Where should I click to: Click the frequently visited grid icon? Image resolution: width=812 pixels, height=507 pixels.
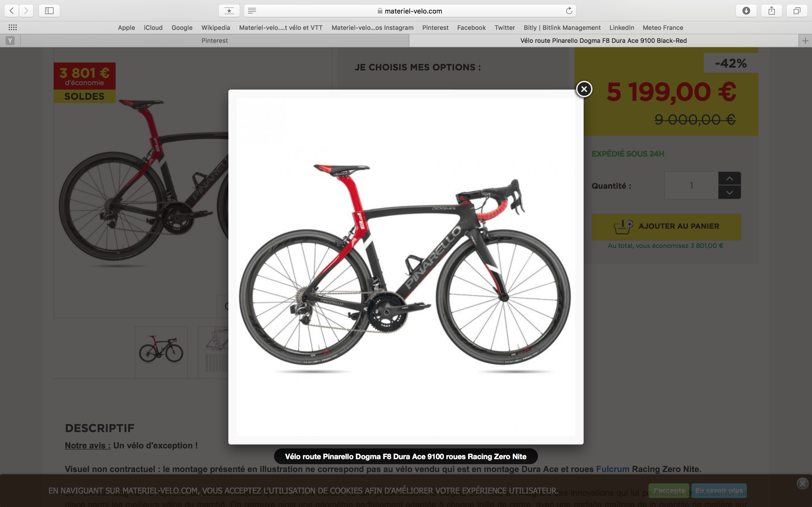pos(13,27)
